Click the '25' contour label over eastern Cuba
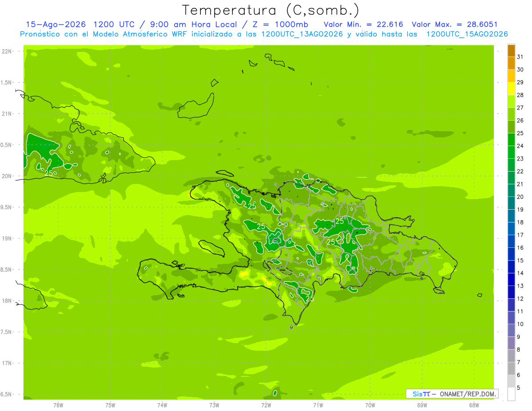Image resolution: width=532 pixels, height=411 pixels. [x=49, y=173]
